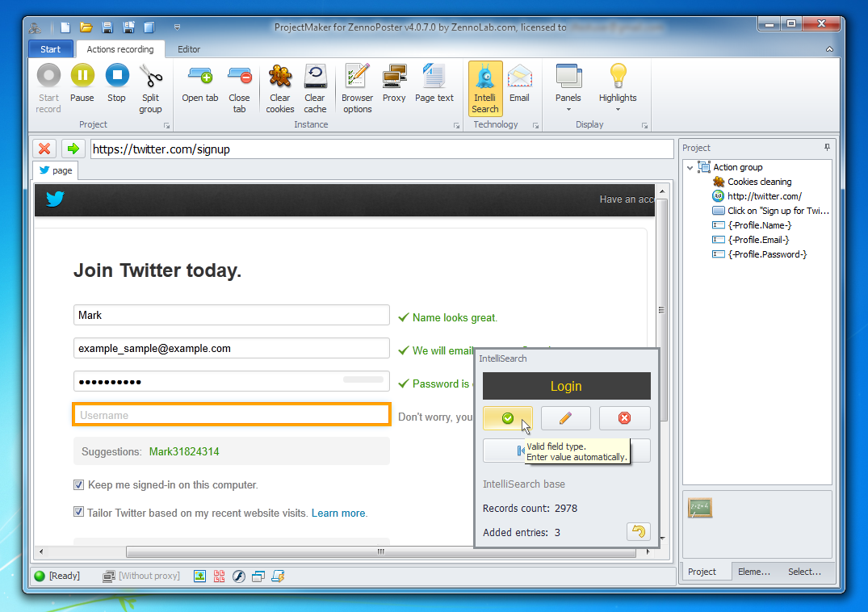Collapse the ribbon with the chevron
868x612 pixels.
pyautogui.click(x=829, y=49)
